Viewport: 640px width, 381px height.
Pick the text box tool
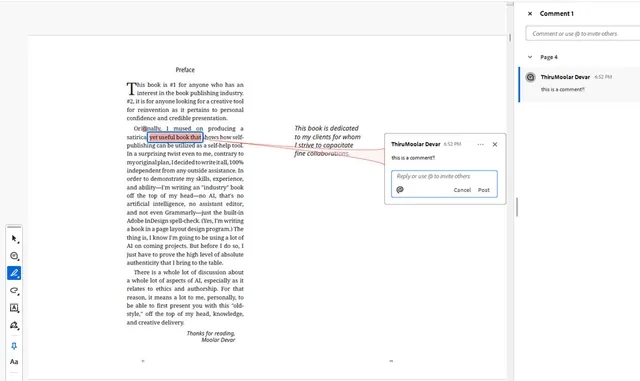coord(14,308)
